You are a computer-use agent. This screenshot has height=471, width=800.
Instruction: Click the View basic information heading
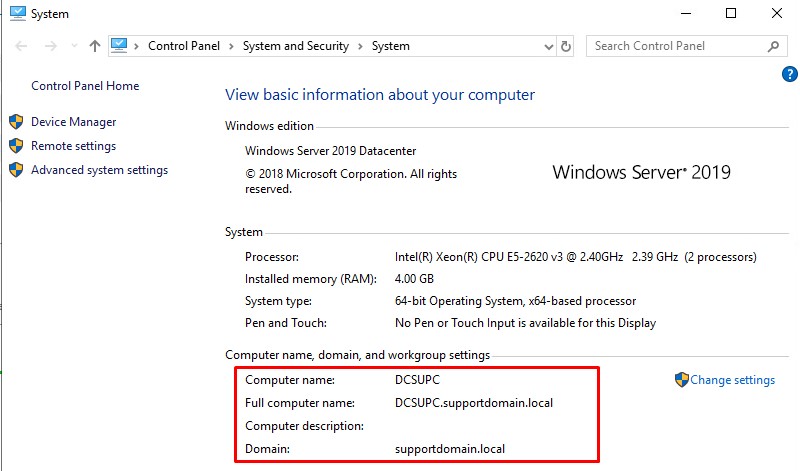(x=380, y=95)
